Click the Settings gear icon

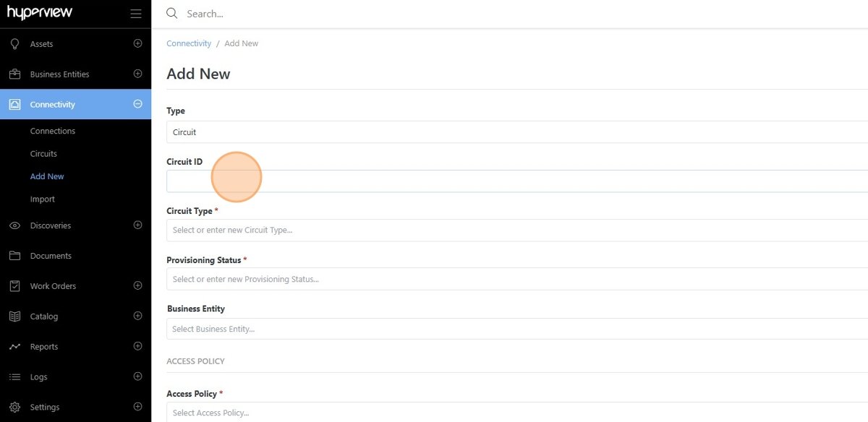(14, 407)
